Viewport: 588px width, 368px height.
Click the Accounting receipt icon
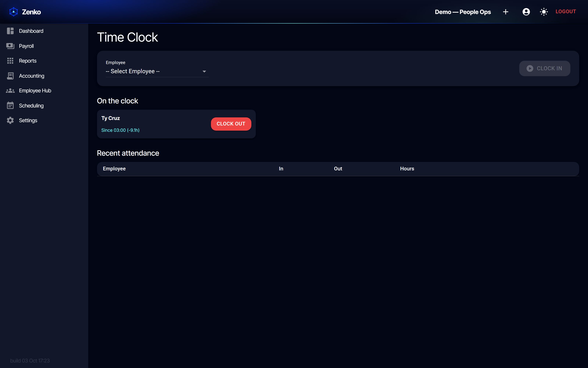pos(10,76)
